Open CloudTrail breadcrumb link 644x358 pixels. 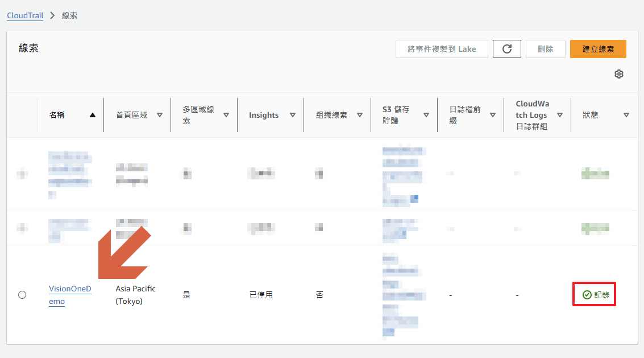(x=25, y=15)
